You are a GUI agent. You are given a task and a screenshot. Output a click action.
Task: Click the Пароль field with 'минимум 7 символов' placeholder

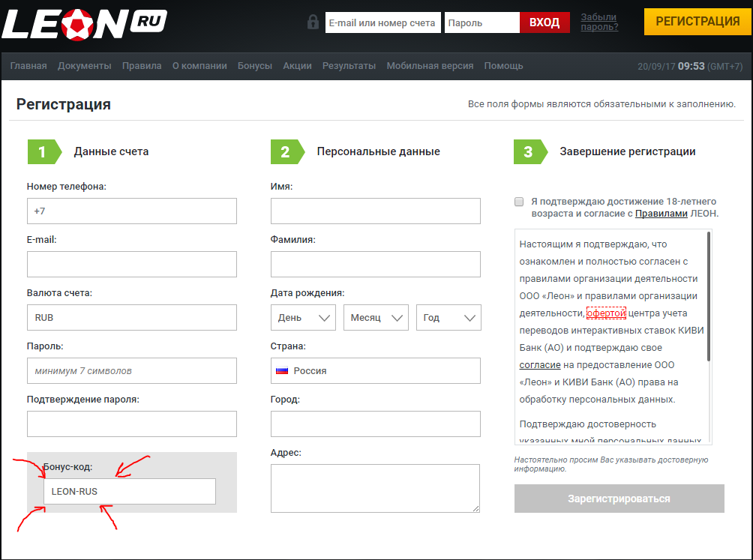(x=131, y=371)
